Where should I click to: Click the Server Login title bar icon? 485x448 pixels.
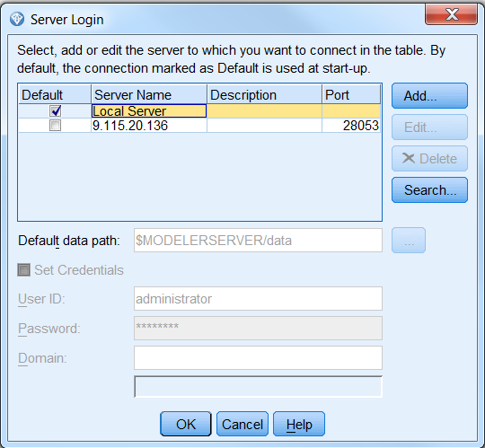(x=17, y=20)
